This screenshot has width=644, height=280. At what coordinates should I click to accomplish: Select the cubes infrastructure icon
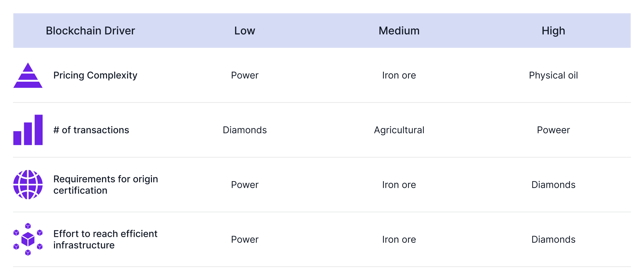click(x=28, y=239)
